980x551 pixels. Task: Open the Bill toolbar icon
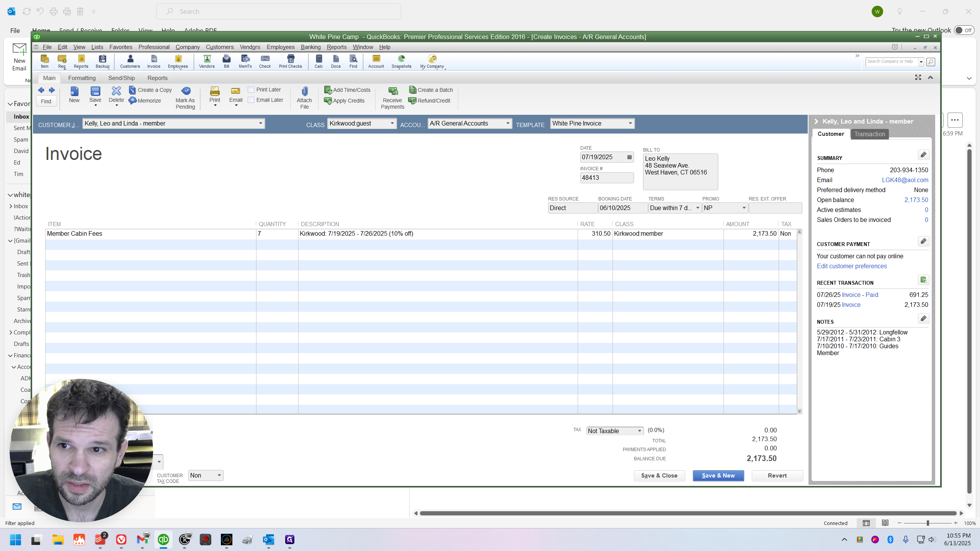227,61
